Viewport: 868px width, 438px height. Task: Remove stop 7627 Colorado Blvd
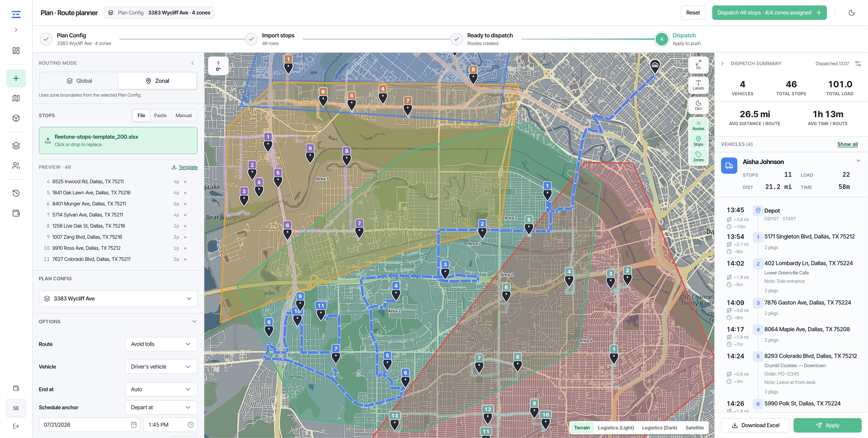(185, 259)
